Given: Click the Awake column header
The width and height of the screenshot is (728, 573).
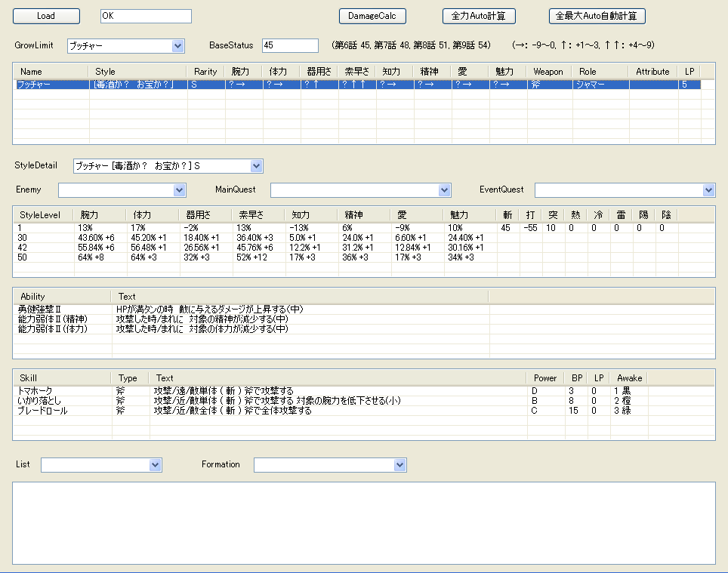Looking at the screenshot, I should coord(629,378).
